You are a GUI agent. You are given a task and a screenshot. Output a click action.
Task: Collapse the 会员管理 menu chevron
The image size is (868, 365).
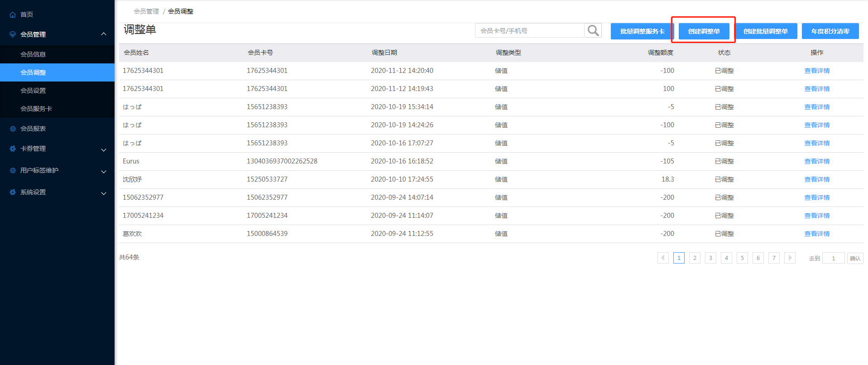click(104, 34)
